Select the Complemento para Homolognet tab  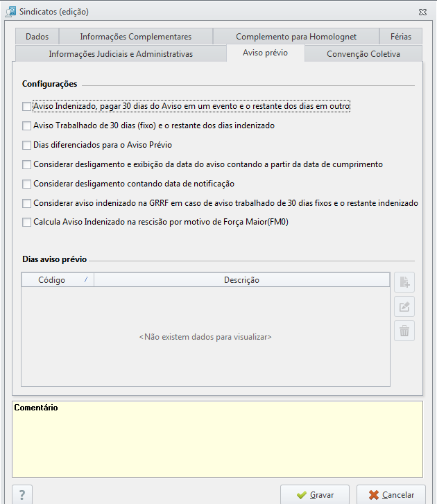(295, 37)
